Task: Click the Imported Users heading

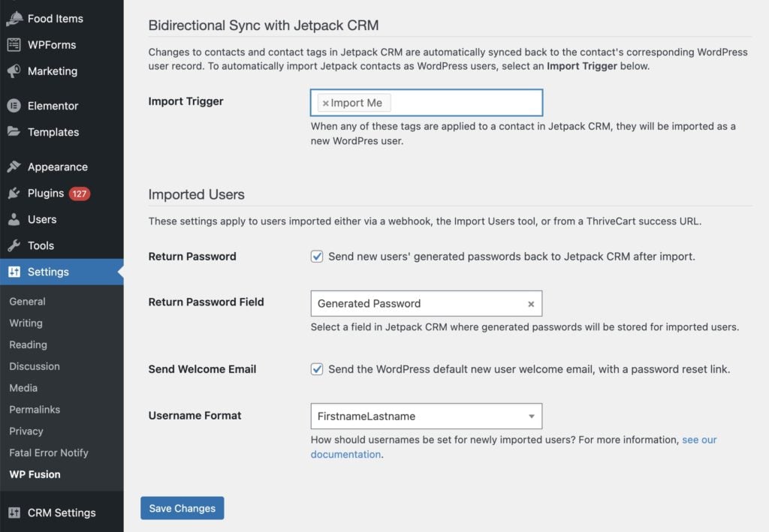Action: click(196, 194)
